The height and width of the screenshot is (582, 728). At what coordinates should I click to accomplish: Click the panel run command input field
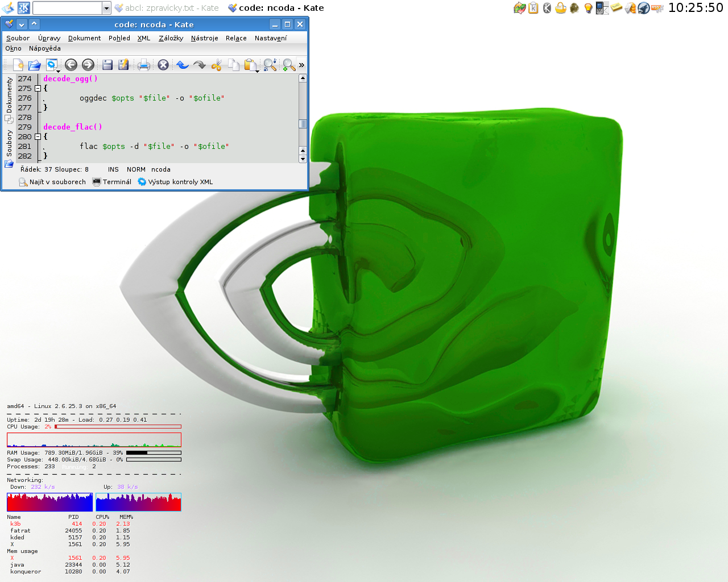tap(67, 8)
